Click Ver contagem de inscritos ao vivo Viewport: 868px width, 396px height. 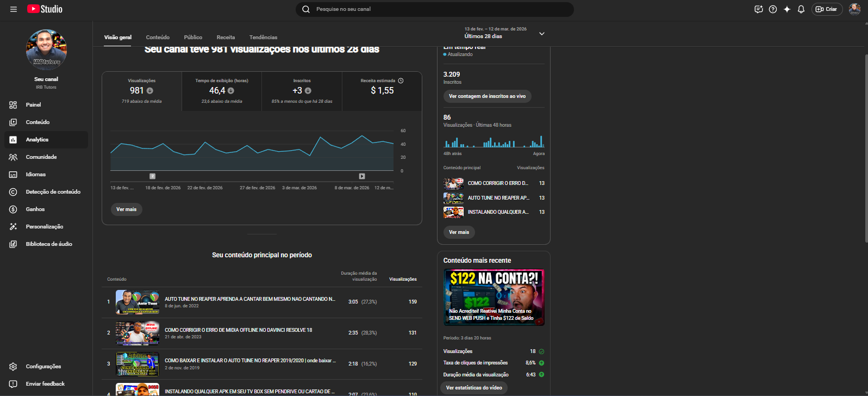[487, 96]
